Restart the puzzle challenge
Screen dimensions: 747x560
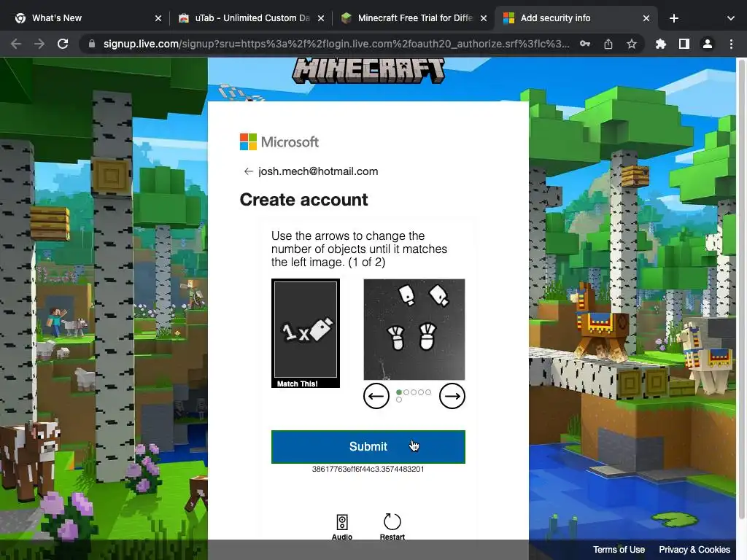pyautogui.click(x=392, y=527)
